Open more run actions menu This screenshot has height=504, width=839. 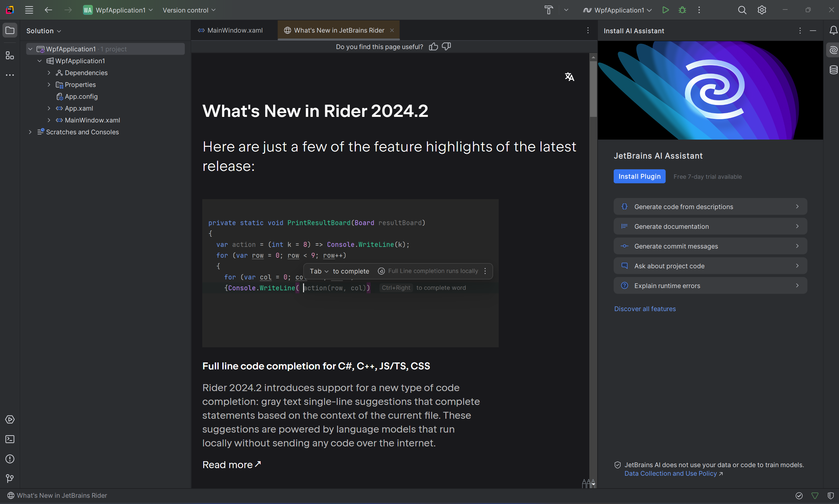(699, 10)
